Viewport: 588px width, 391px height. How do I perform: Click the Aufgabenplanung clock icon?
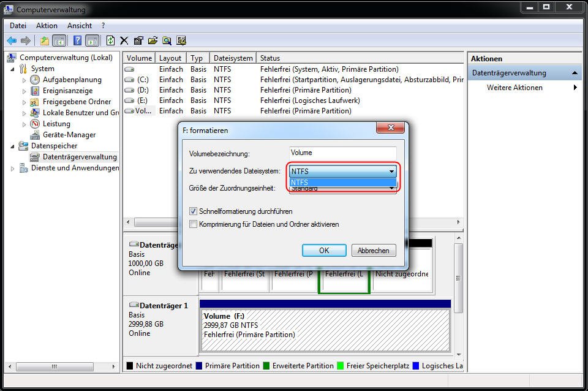pos(35,80)
